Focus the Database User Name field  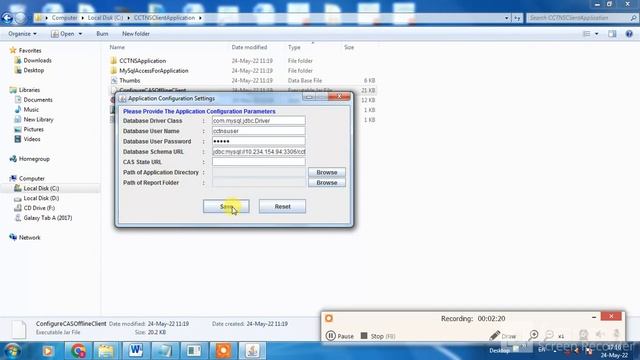click(x=258, y=131)
